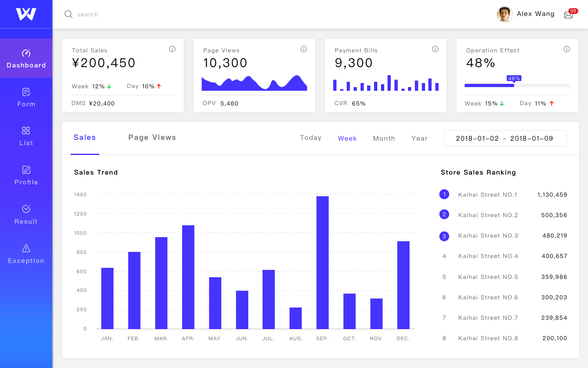Click the Operation Effect progress bar
588x368 pixels.
(517, 85)
